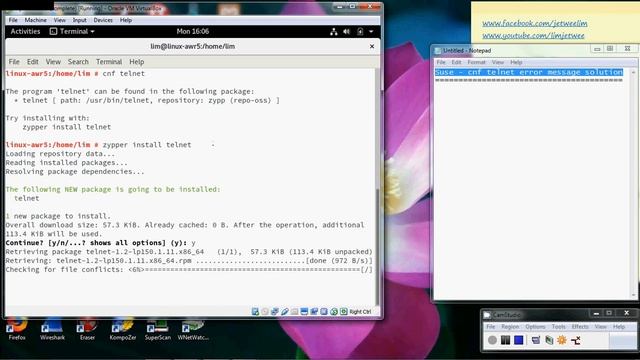This screenshot has width=640, height=360.
Task: Expand GNOME system menu arrow
Action: pyautogui.click(x=371, y=31)
